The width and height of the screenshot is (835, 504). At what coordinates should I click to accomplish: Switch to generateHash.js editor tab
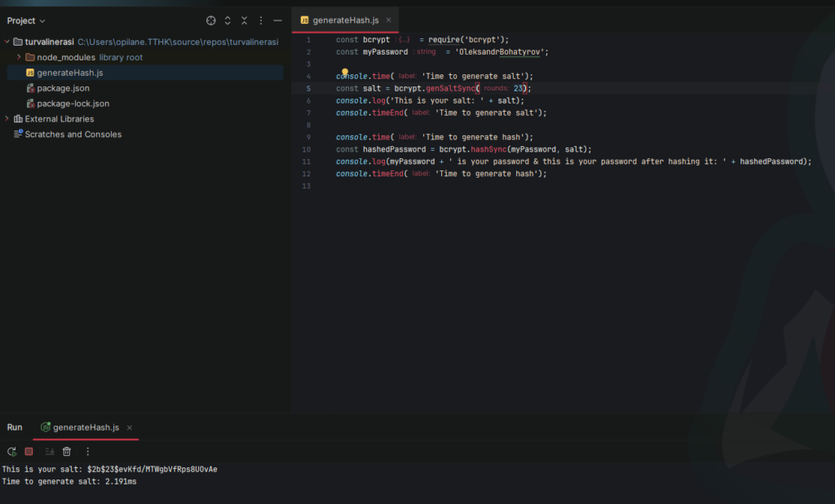pyautogui.click(x=346, y=20)
